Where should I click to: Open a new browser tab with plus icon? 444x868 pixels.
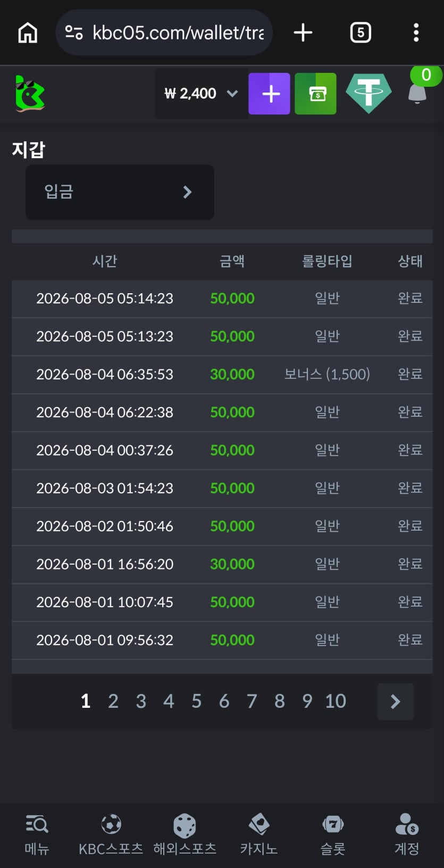click(x=303, y=33)
